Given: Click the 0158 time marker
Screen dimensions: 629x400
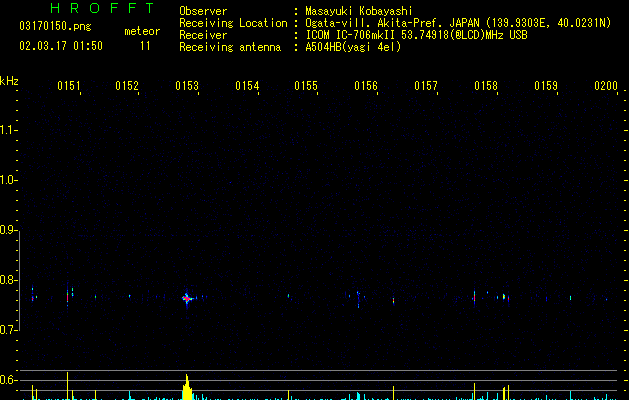Looking at the screenshot, I should (486, 86).
